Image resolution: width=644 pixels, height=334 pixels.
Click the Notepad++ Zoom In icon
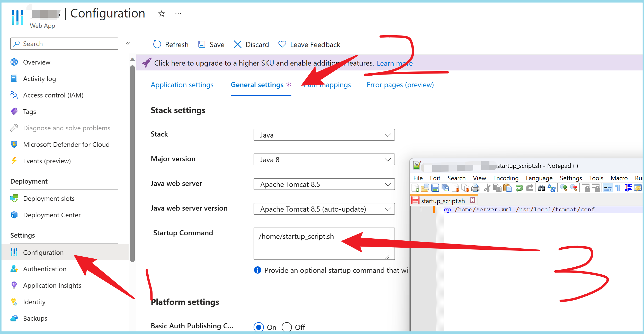(563, 188)
